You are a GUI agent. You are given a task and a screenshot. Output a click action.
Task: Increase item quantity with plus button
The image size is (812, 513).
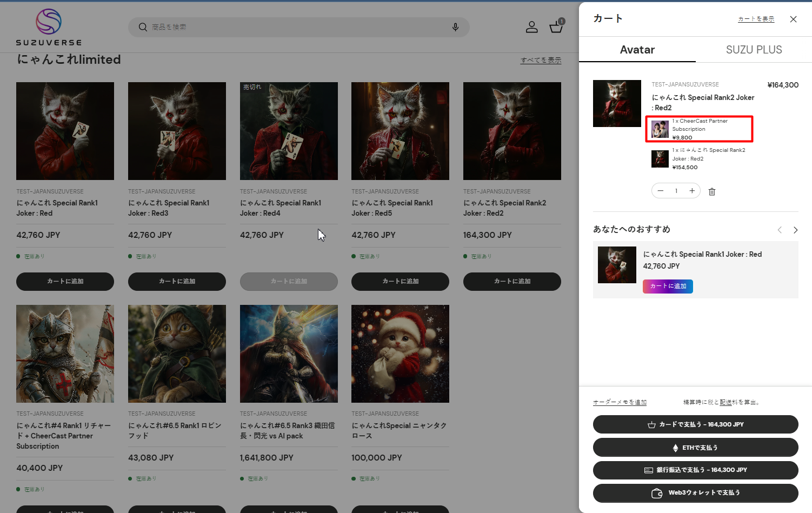pyautogui.click(x=692, y=191)
